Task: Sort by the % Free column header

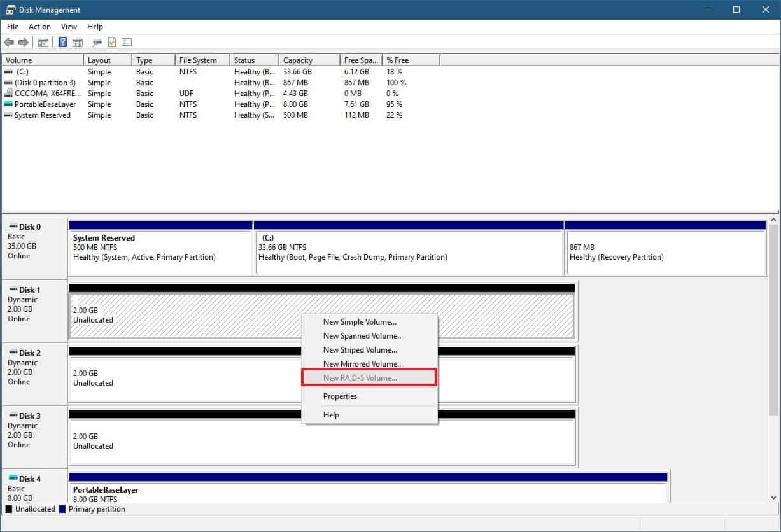Action: click(x=411, y=60)
